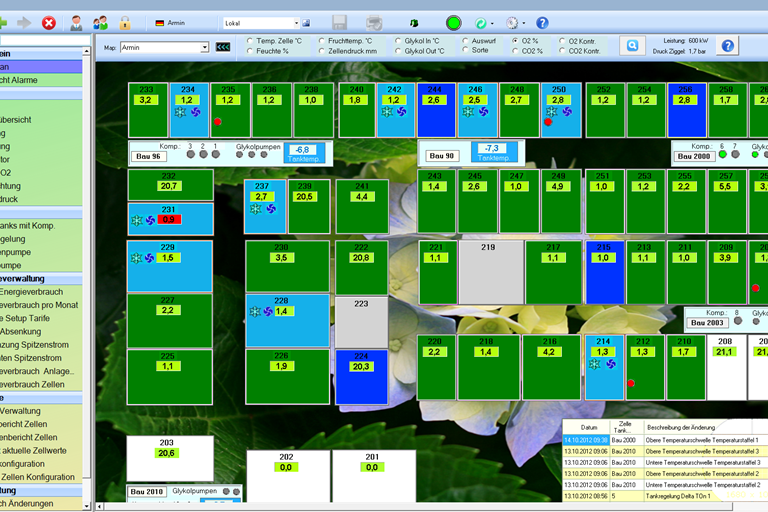This screenshot has height=512, width=768.
Task: Select the Sorte radio button
Action: [x=465, y=49]
